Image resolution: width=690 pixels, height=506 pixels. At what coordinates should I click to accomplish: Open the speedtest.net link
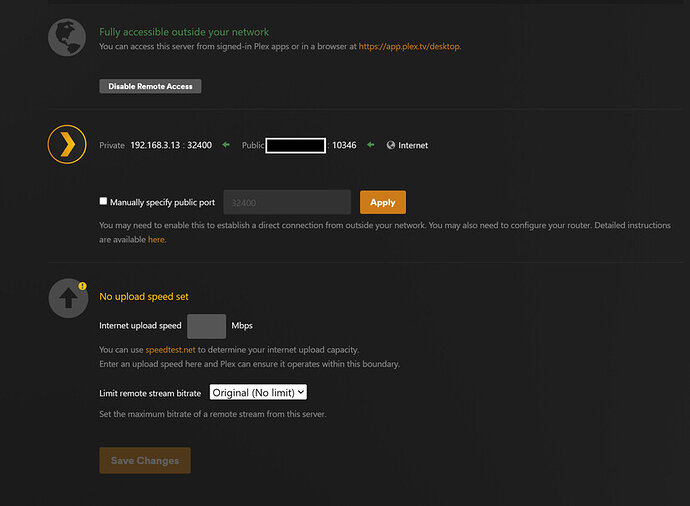tap(170, 350)
